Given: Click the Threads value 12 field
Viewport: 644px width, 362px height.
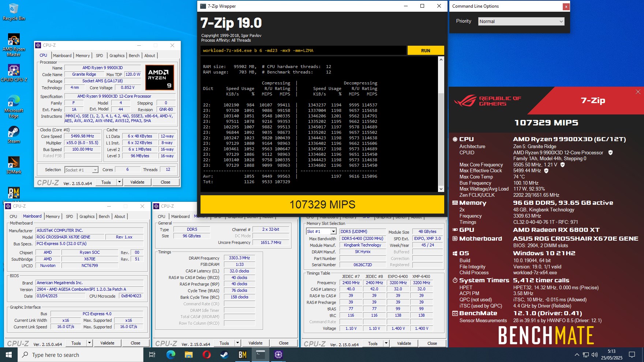Looking at the screenshot, I should click(168, 169).
